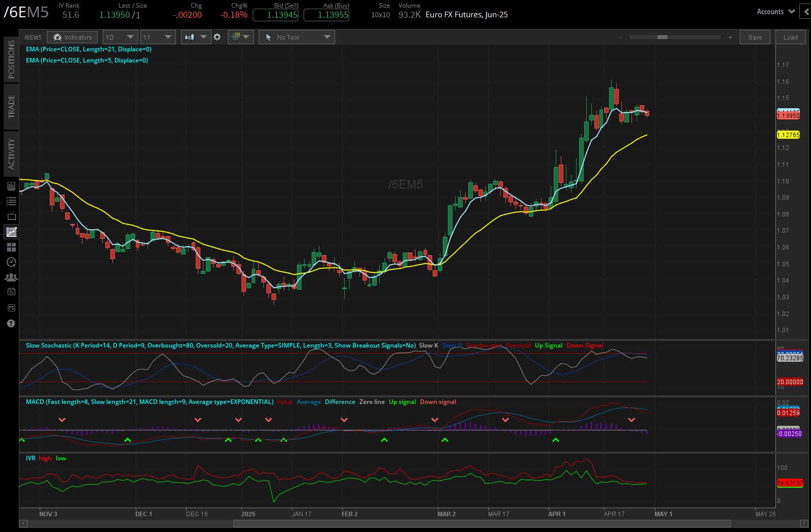Open the help question mark icon
Image resolution: width=811 pixels, height=532 pixels.
11,323
